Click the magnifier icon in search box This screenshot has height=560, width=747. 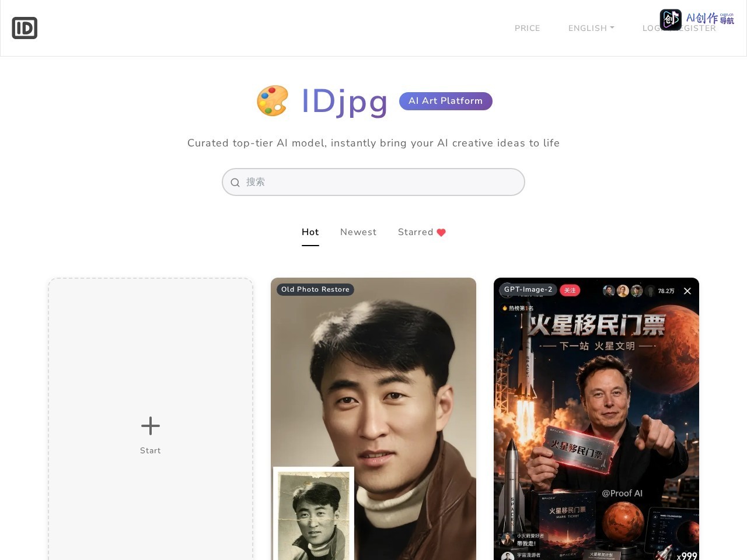point(235,183)
